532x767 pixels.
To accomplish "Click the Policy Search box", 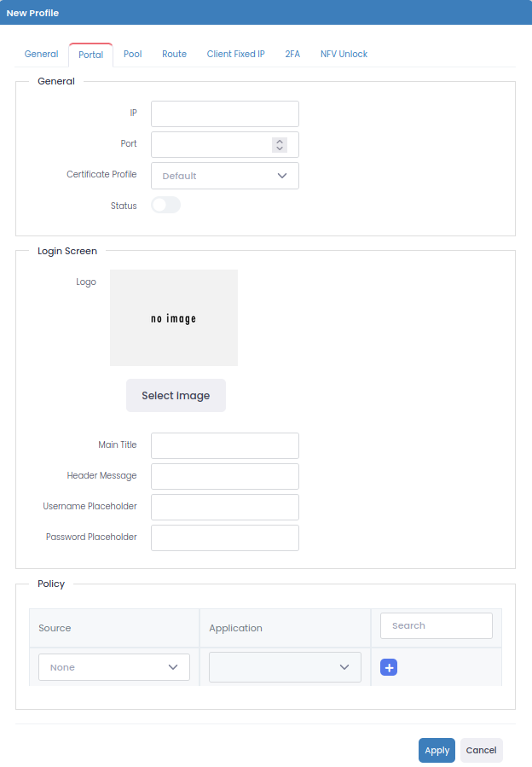I will pos(436,625).
